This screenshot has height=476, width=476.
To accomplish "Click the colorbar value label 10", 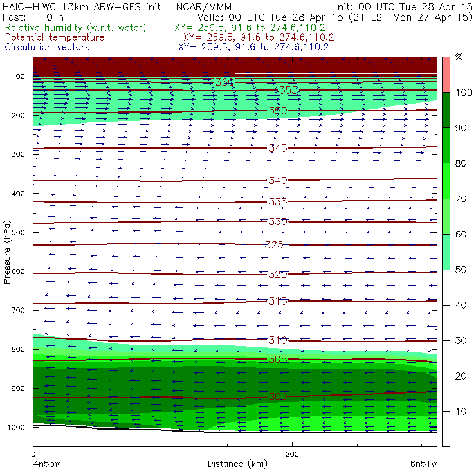I will [x=461, y=411].
